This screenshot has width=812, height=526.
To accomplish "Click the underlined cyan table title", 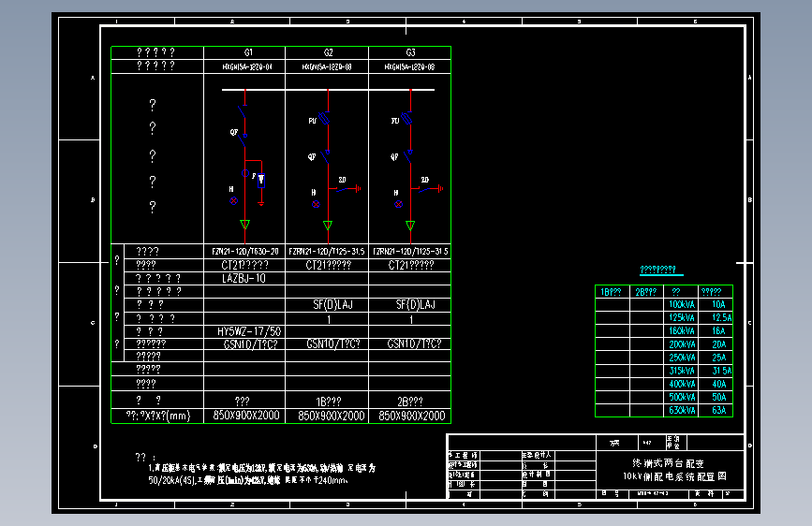I will click(x=661, y=270).
